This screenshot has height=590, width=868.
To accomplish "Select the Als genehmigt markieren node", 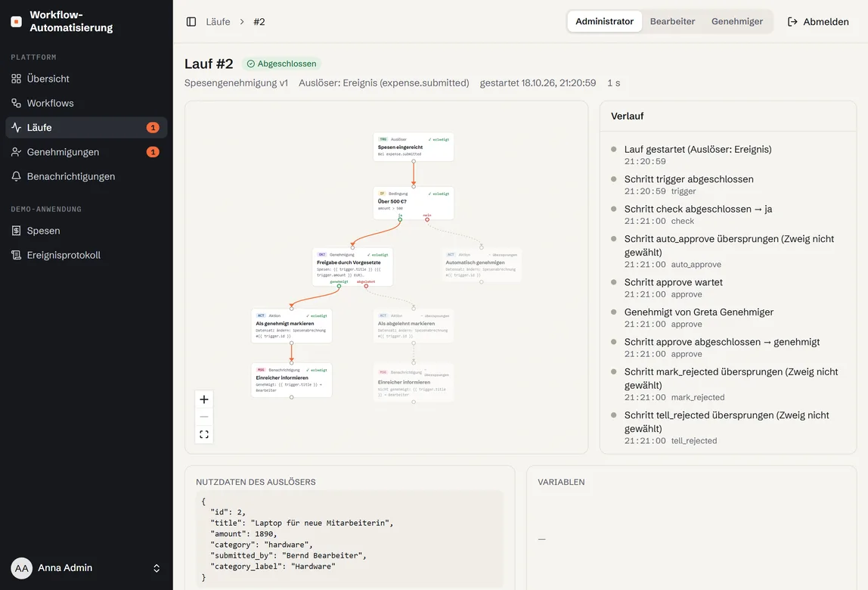I will pyautogui.click(x=292, y=326).
